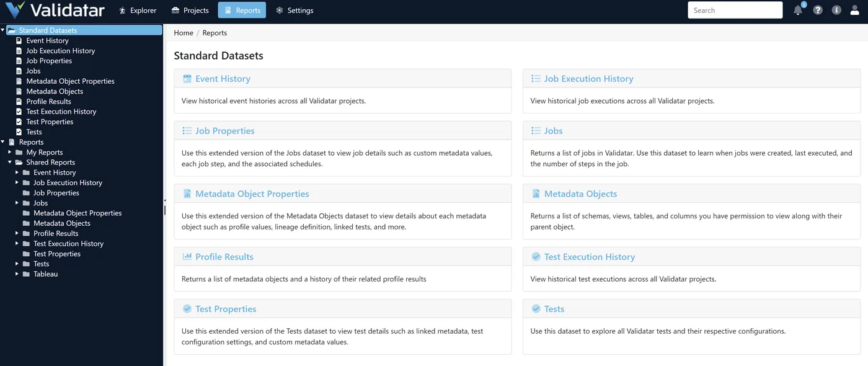
Task: Collapse the Reports tree node
Action: coord(2,142)
